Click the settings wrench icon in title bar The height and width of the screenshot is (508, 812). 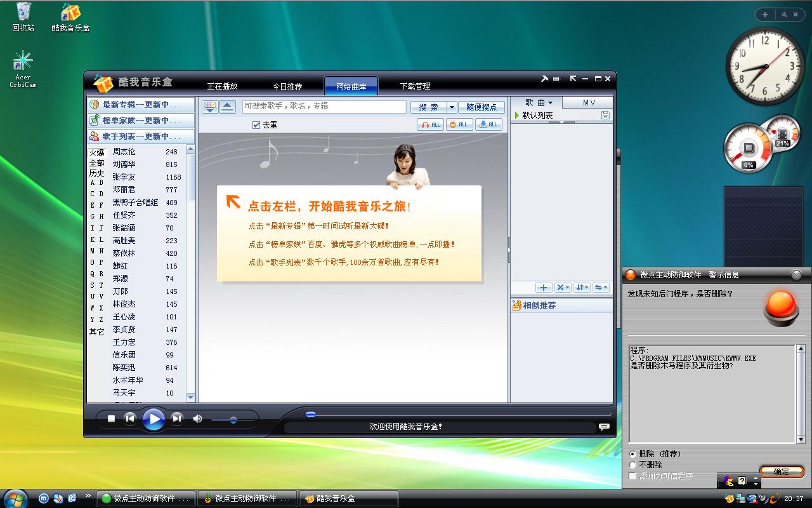[544, 79]
